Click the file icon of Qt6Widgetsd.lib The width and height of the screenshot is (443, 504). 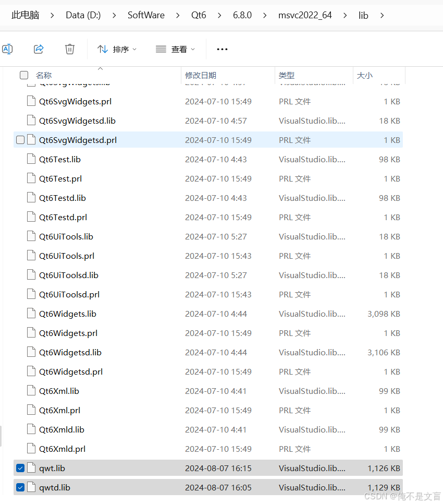click(31, 352)
